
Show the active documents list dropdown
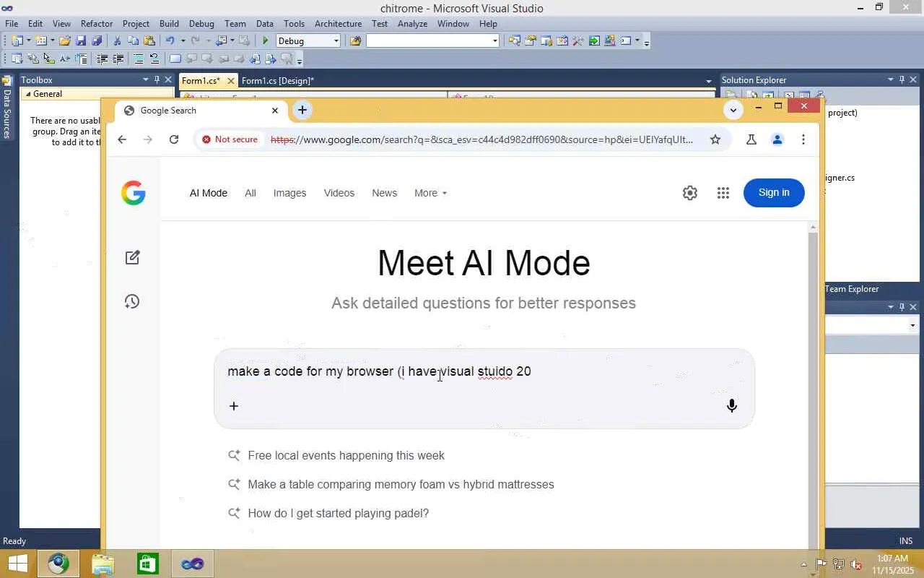(709, 81)
